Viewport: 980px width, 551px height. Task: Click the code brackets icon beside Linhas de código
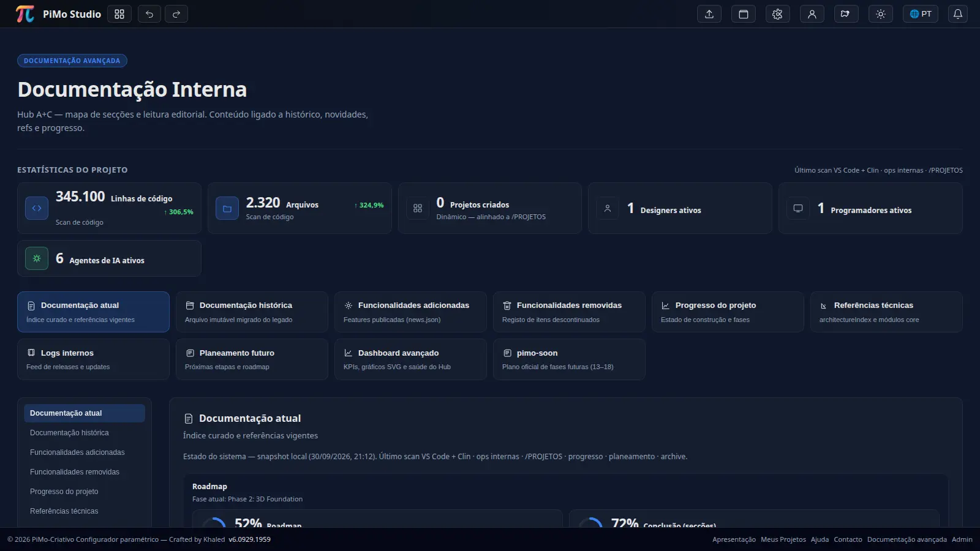click(37, 208)
